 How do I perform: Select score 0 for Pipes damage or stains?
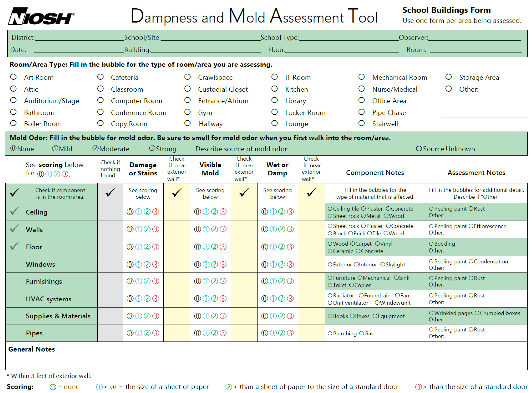coord(130,333)
